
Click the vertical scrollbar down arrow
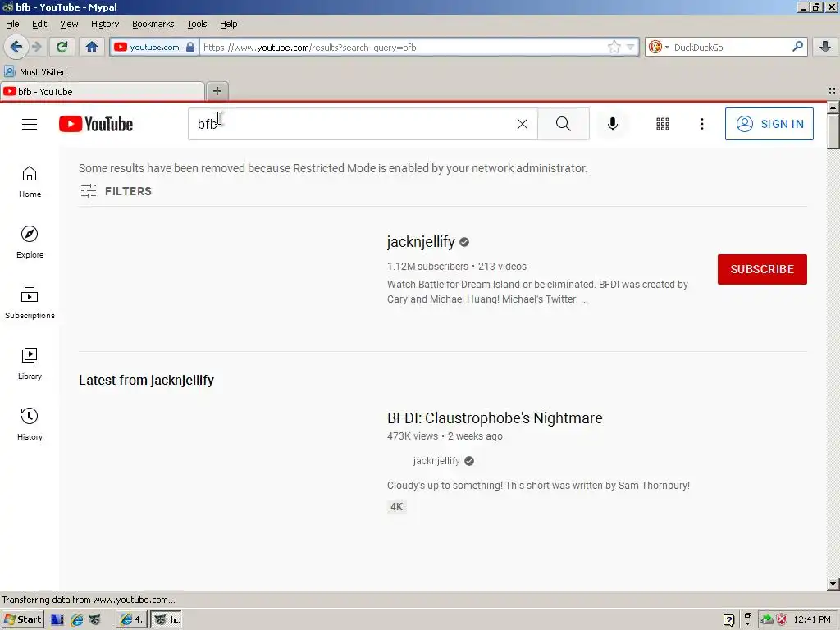pyautogui.click(x=833, y=584)
